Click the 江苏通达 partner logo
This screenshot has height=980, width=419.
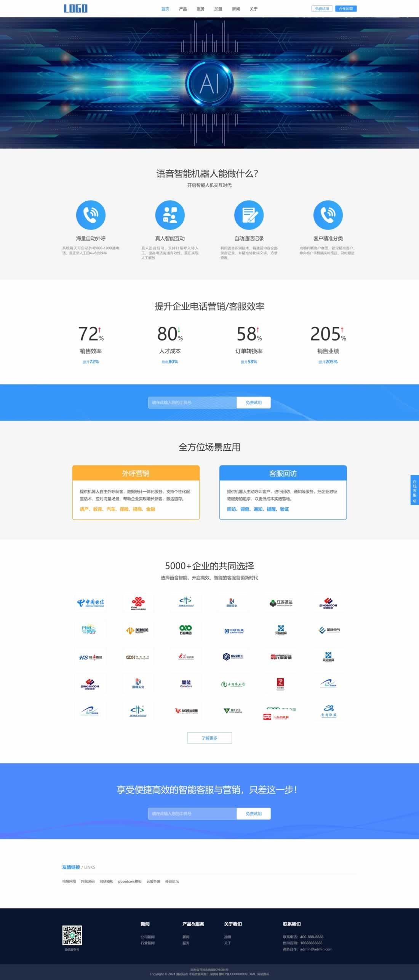click(x=281, y=603)
